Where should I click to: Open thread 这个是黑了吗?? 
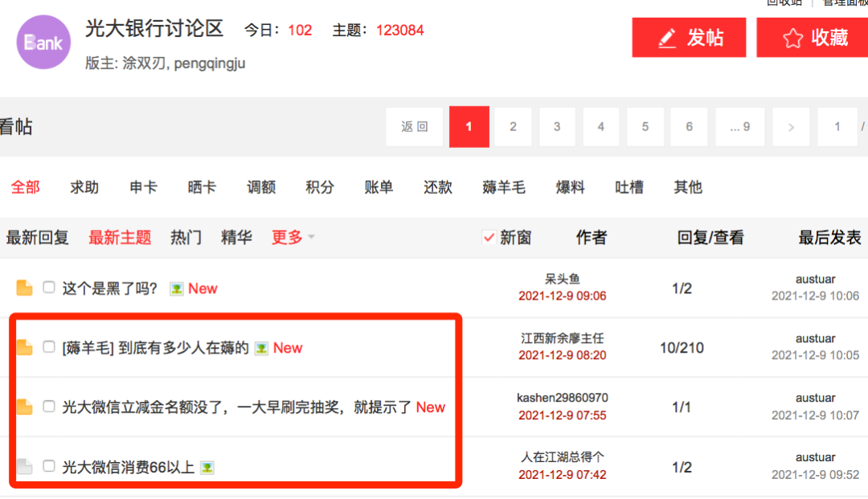[110, 288]
